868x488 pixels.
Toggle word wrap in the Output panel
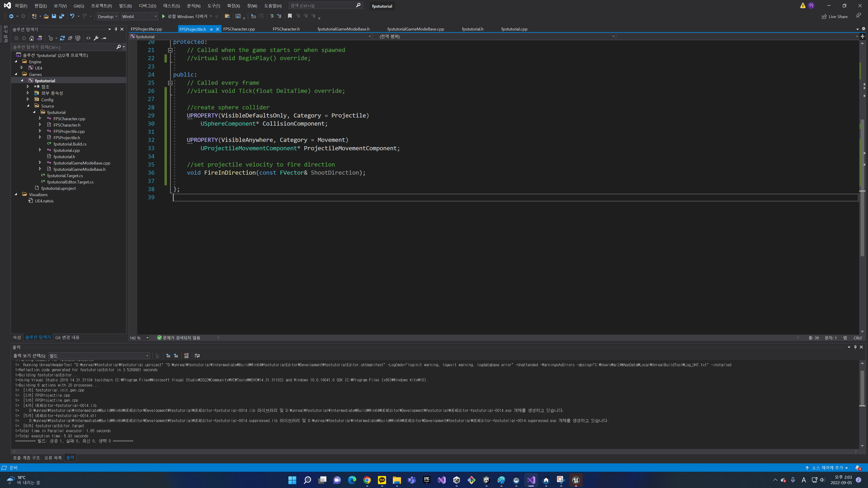pos(197,356)
